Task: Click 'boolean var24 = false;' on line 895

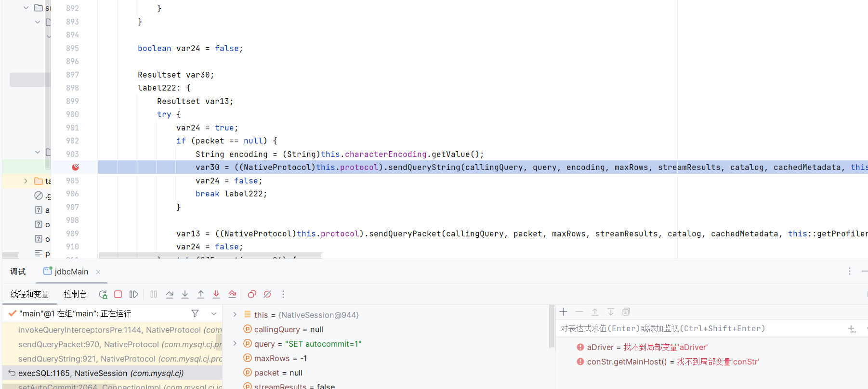Action: pos(190,48)
